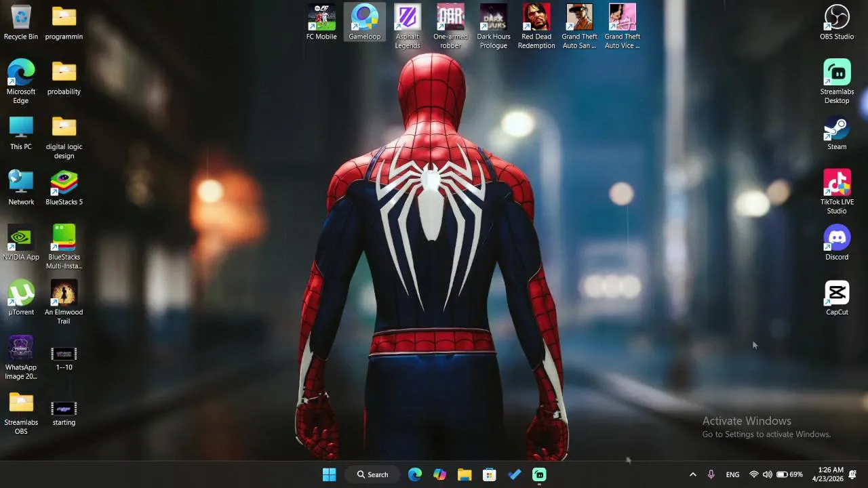Select the Network desktop icon
This screenshot has height=488, width=868.
(x=21, y=188)
